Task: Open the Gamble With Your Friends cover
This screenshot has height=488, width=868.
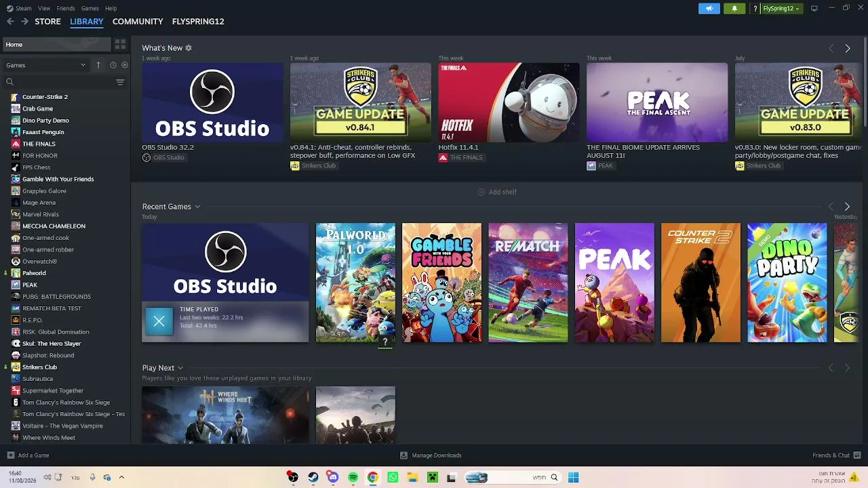Action: [441, 283]
